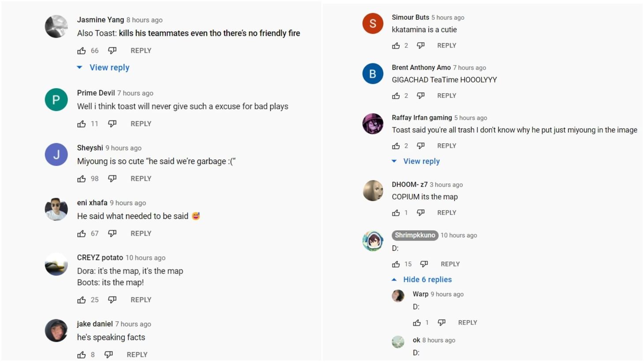Viewport: 644px width, 362px height.
Task: Dislike Simour Buts' comment
Action: tap(421, 45)
